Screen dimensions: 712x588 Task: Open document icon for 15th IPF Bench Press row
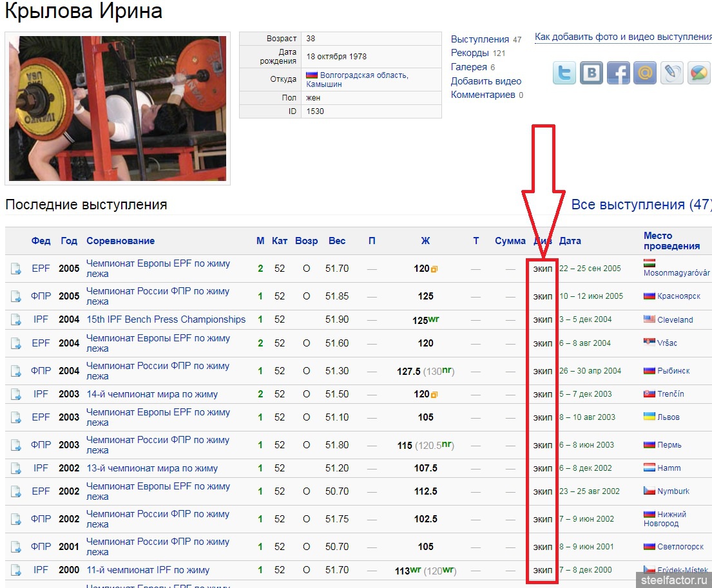[16, 320]
